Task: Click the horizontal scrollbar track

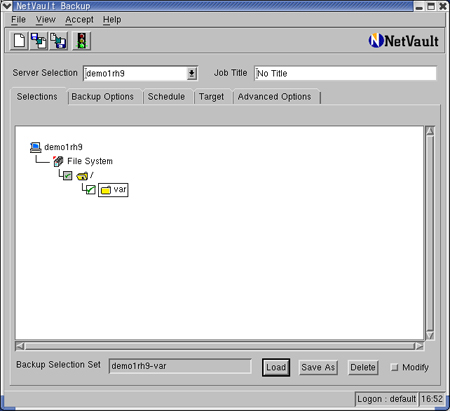Action: click(220, 346)
